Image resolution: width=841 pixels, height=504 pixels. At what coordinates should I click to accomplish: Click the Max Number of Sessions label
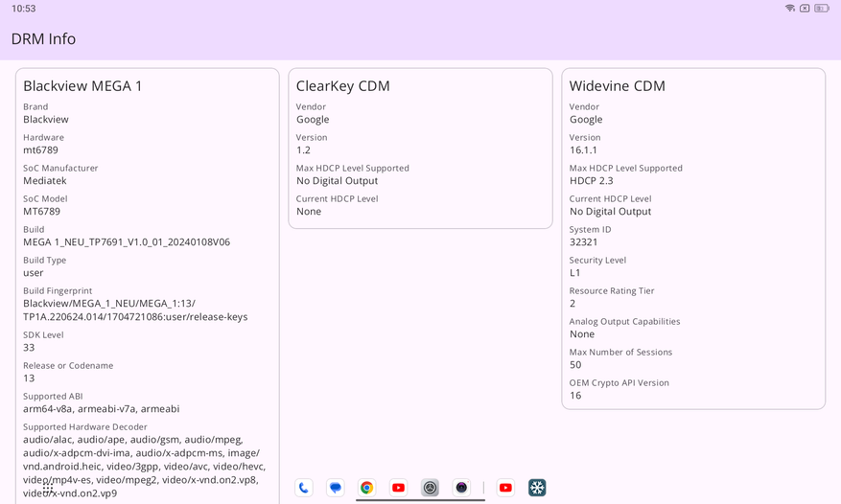[621, 353]
